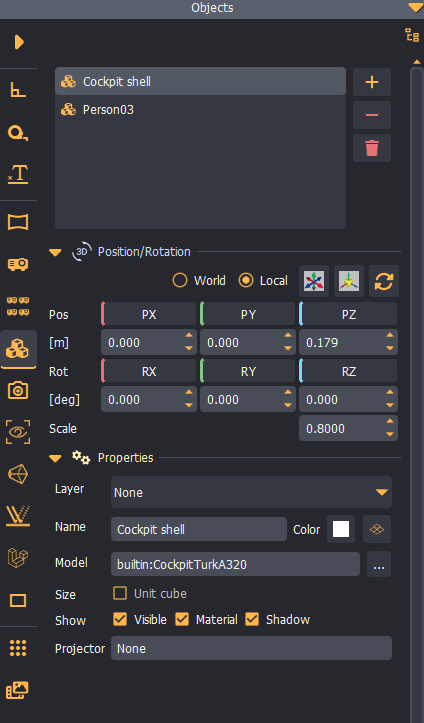424x723 pixels.
Task: Click the material layers icon beside Color
Action: (377, 529)
